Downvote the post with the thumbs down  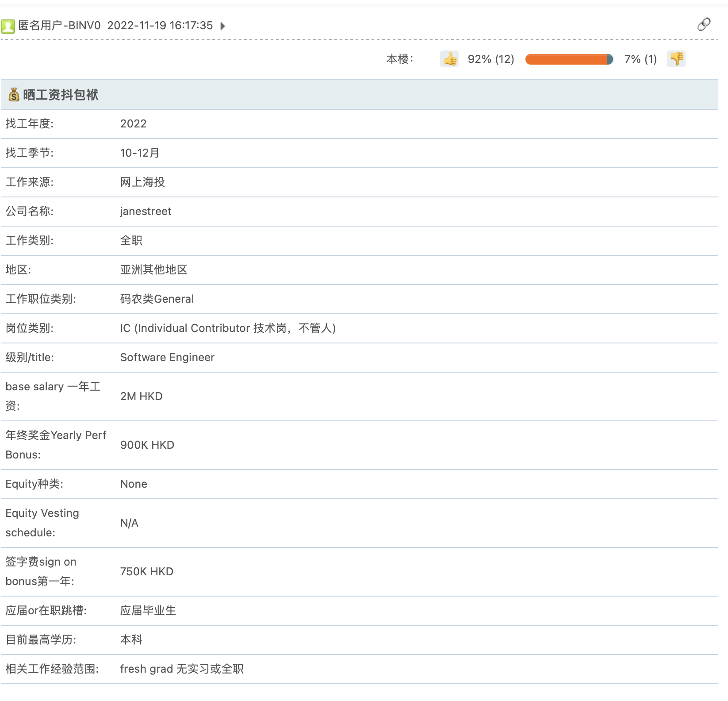coord(676,59)
